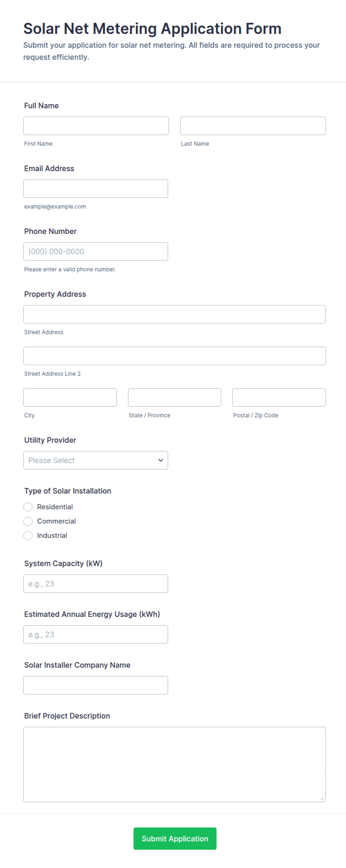The image size is (346, 868).
Task: Click the Phone Number field
Action: (96, 251)
